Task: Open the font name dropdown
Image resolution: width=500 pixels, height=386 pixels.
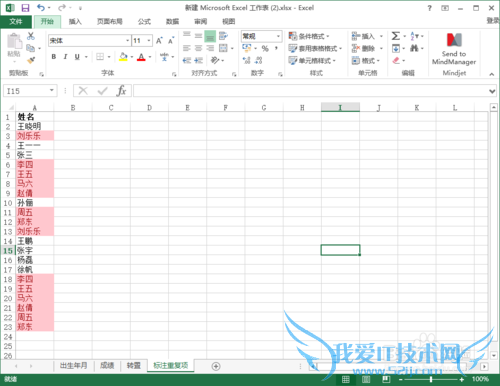Action: (x=128, y=41)
